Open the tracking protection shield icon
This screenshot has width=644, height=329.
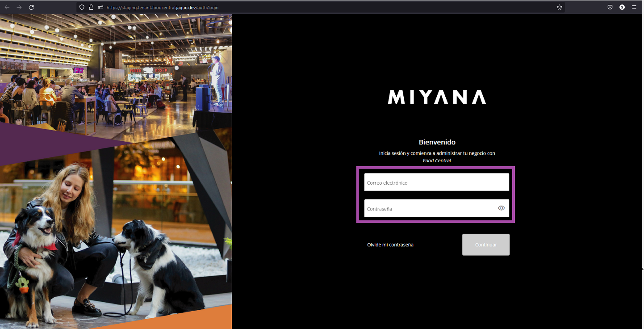[82, 7]
